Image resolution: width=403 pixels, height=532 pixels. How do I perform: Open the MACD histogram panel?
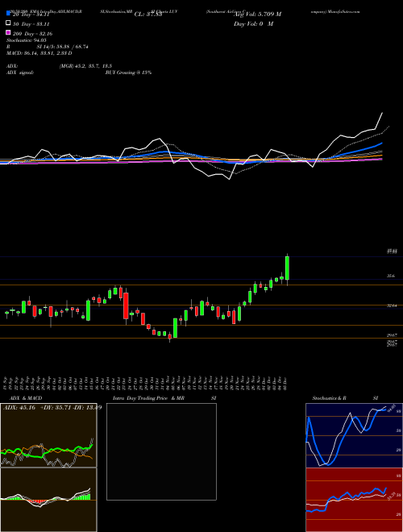(x=48, y=500)
